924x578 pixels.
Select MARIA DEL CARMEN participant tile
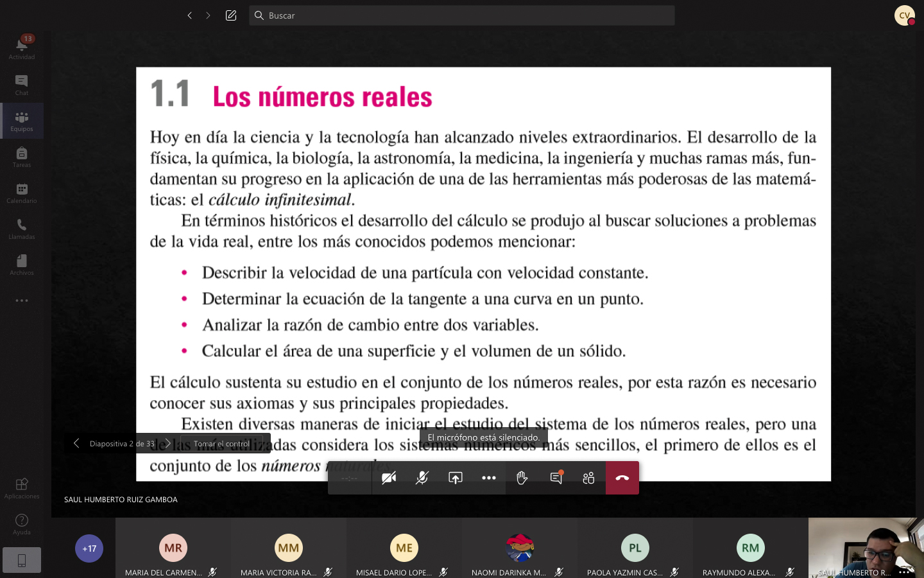click(173, 548)
